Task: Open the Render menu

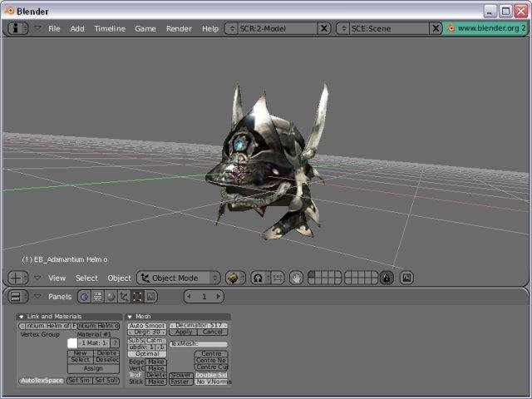Action: tap(179, 28)
